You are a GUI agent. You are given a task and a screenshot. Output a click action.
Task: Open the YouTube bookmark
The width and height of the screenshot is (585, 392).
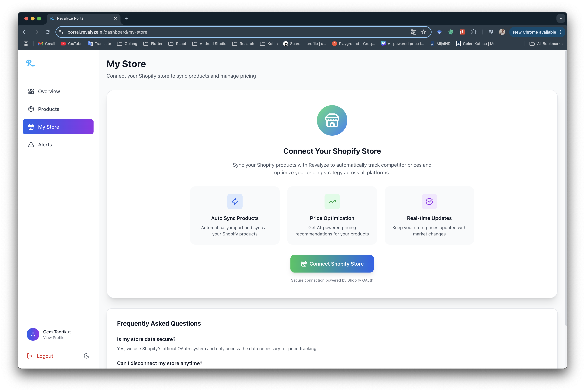pos(71,44)
